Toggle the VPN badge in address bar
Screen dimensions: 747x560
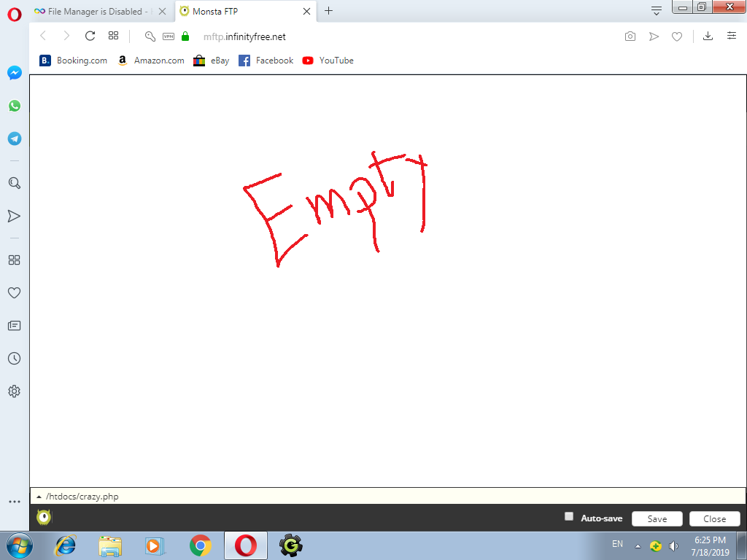(x=169, y=36)
